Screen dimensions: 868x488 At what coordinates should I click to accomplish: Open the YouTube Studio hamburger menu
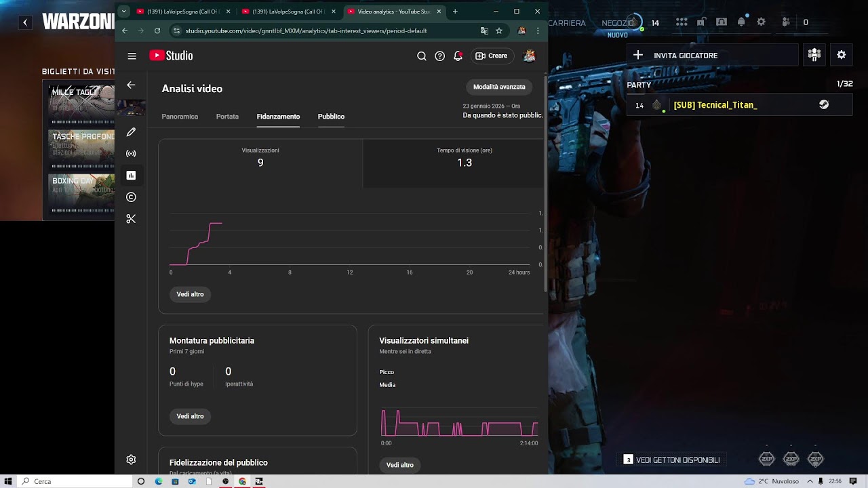(132, 56)
